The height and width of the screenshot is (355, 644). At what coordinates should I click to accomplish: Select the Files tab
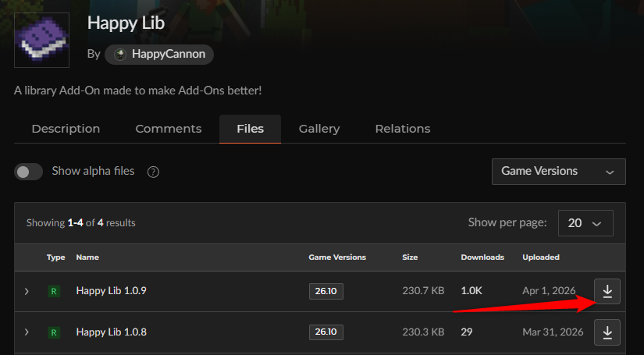pyautogui.click(x=250, y=129)
